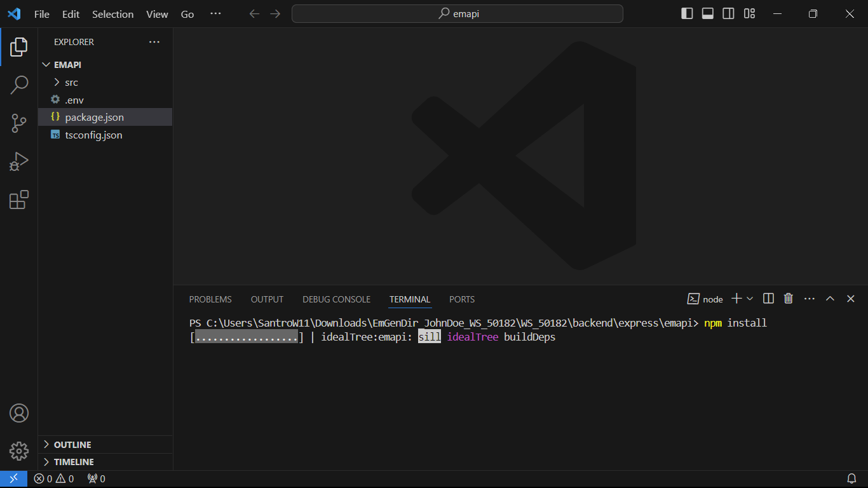
Task: Open Customize Layout options
Action: (x=750, y=14)
